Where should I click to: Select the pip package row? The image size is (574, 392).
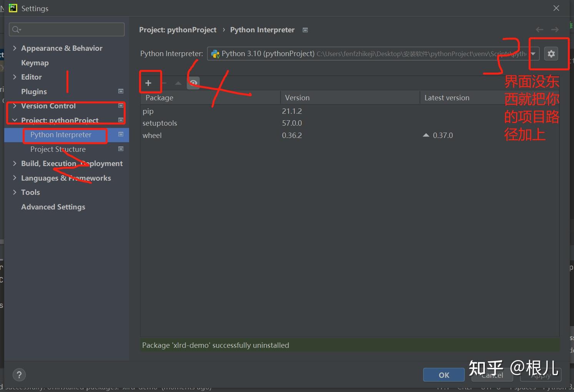[350, 111]
